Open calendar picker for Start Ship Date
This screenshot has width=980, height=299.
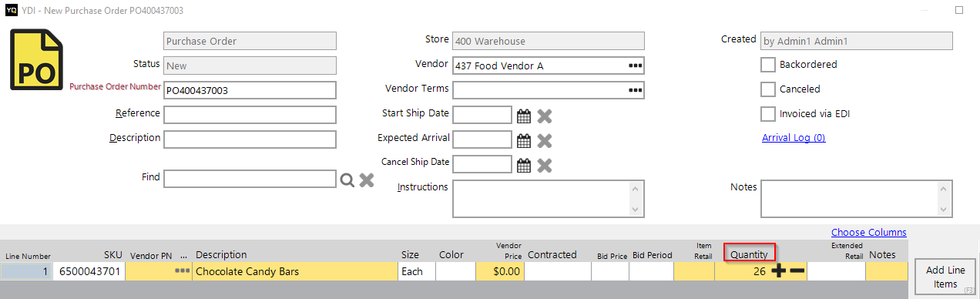point(524,116)
